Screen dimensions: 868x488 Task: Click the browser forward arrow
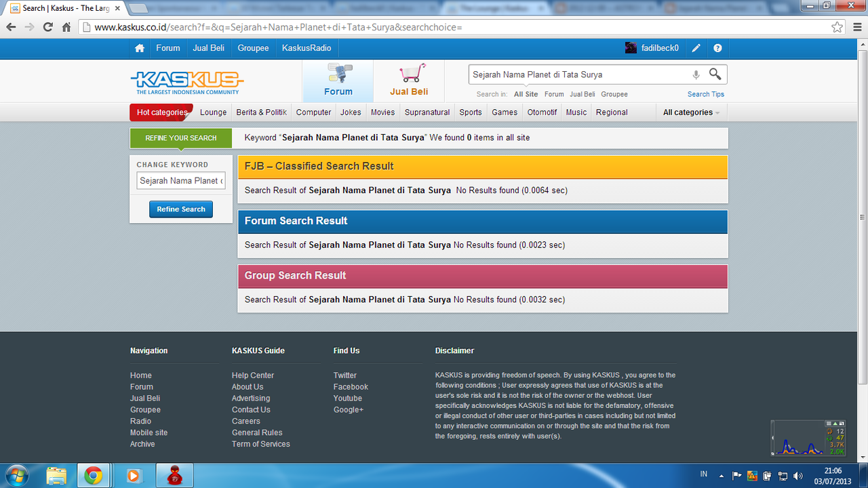(x=29, y=27)
